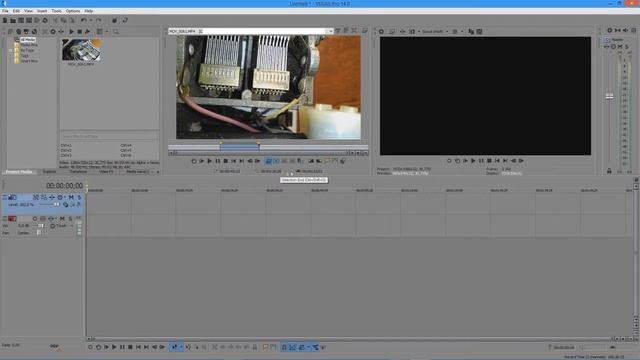Stop media preview in Project Media toolbar
Screen dimensions: 640x360
coord(80,31)
